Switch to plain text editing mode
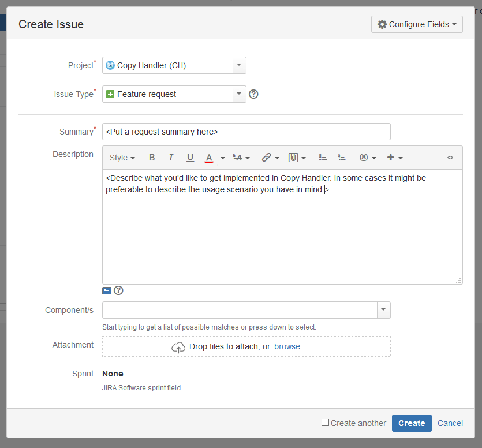482x448 pixels. 106,290
